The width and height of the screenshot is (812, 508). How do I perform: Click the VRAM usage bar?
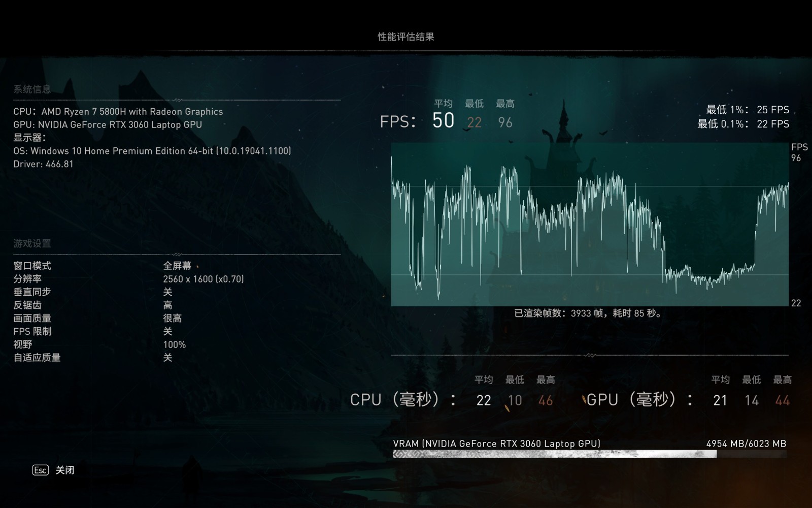pyautogui.click(x=590, y=454)
